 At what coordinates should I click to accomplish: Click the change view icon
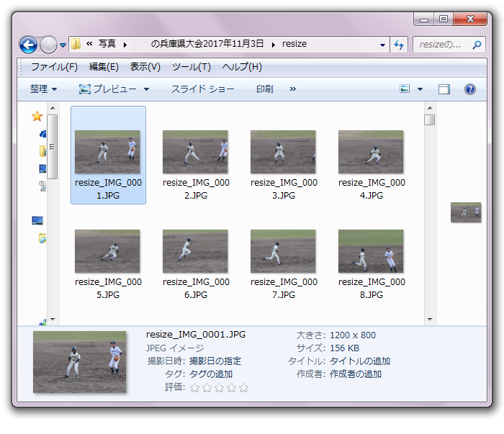click(405, 89)
